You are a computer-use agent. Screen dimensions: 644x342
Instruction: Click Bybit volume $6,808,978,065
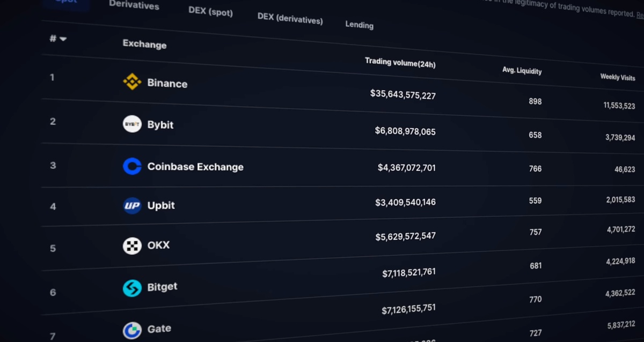[405, 131]
